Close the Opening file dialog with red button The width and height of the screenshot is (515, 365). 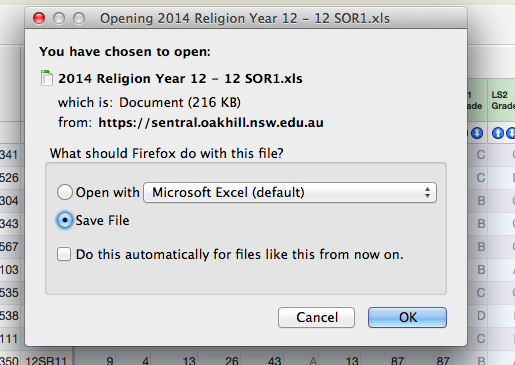(x=39, y=18)
